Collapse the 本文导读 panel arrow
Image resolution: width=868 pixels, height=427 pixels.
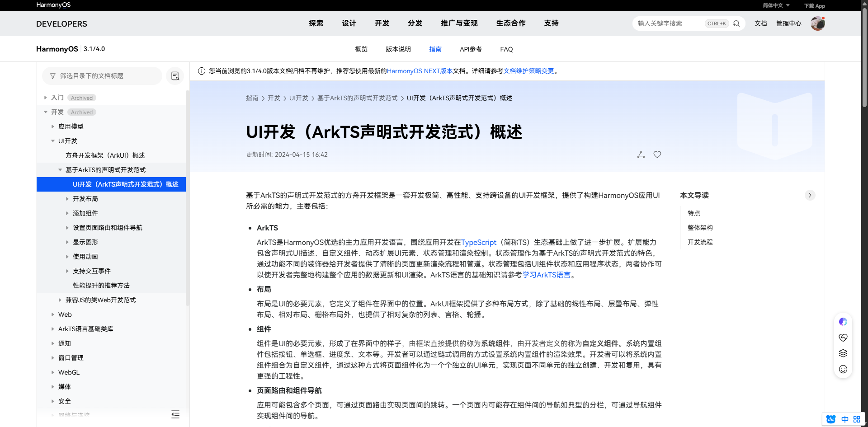coord(810,195)
